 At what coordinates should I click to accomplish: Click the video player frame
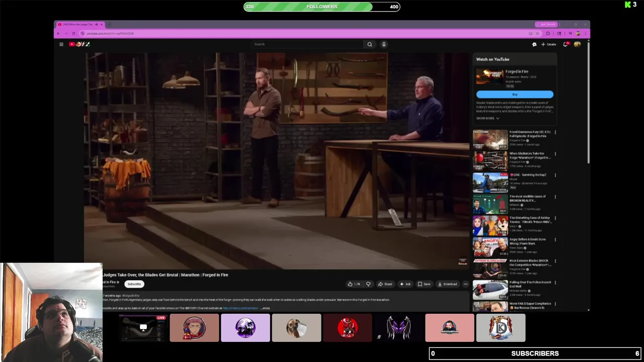pos(277,161)
